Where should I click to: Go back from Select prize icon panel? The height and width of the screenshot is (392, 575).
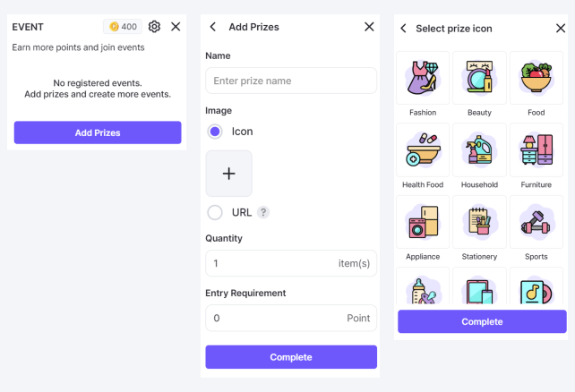pyautogui.click(x=403, y=29)
